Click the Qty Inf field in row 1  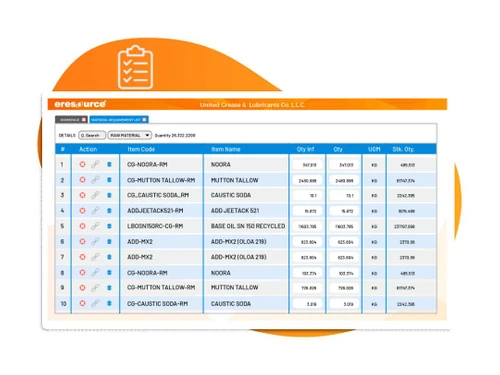[307, 165]
